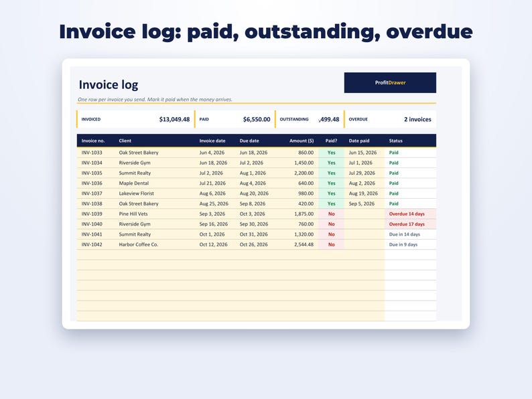Click the Overdue count 2 invoices

[x=417, y=119]
